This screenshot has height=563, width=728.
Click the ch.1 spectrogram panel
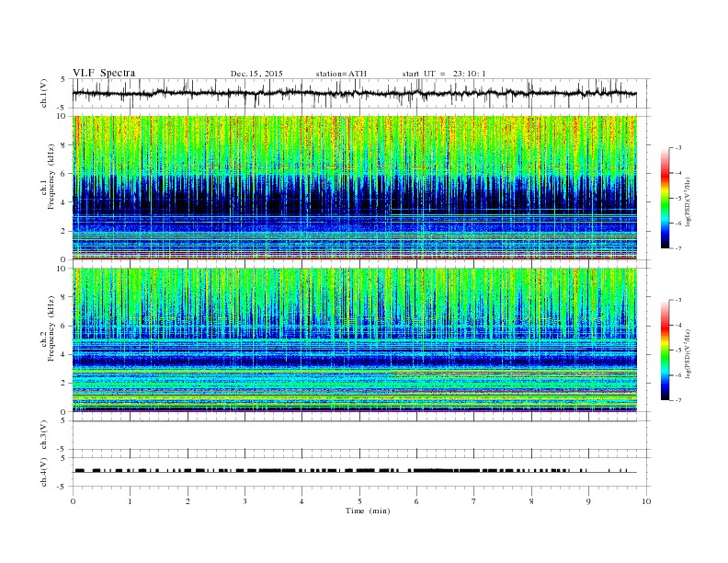(354, 188)
